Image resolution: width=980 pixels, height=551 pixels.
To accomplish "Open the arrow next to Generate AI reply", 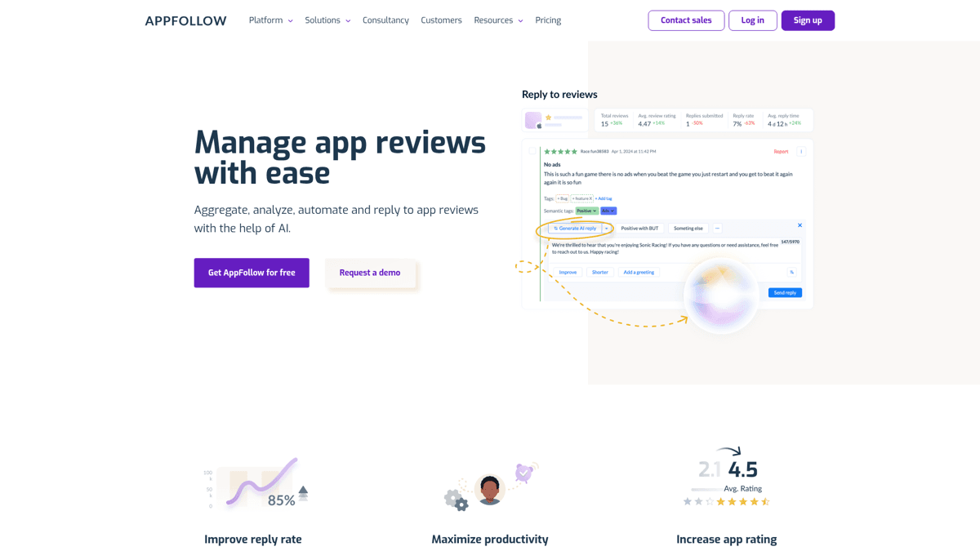I will click(607, 229).
